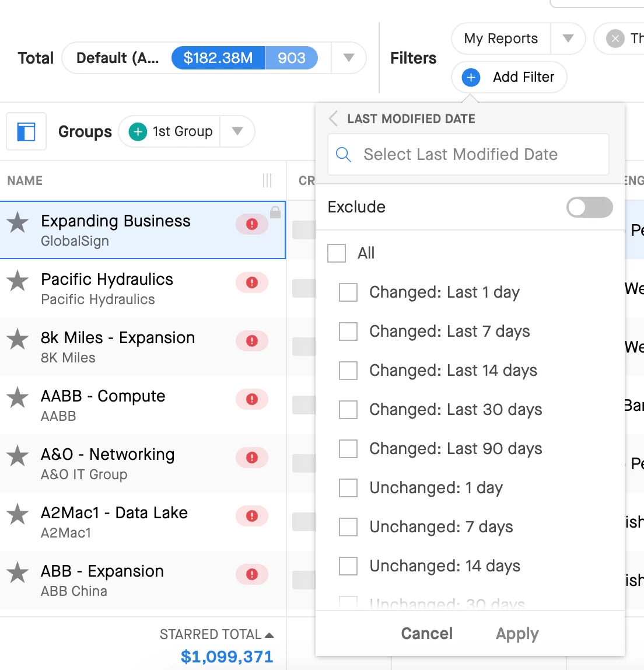
Task: Click Cancel in the filter panel
Action: [426, 634]
